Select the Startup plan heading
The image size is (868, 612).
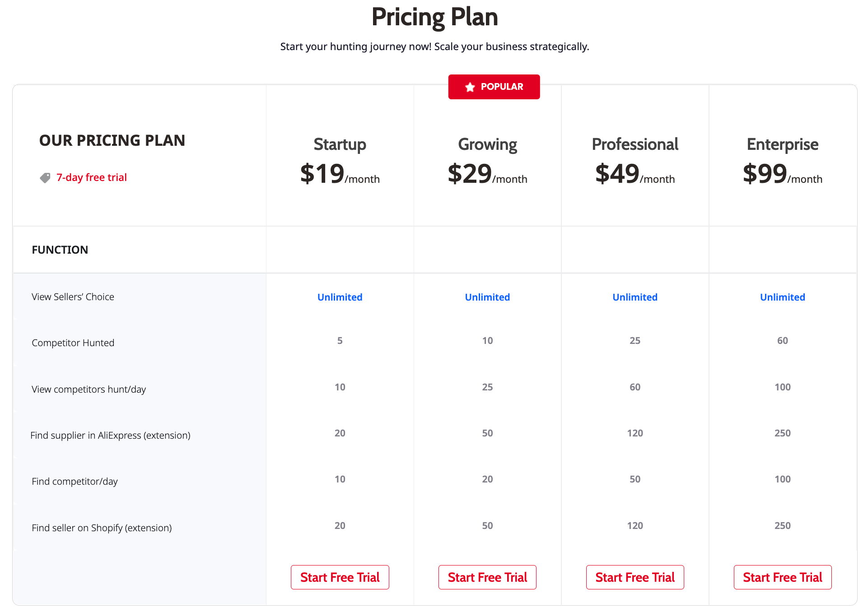pyautogui.click(x=340, y=144)
